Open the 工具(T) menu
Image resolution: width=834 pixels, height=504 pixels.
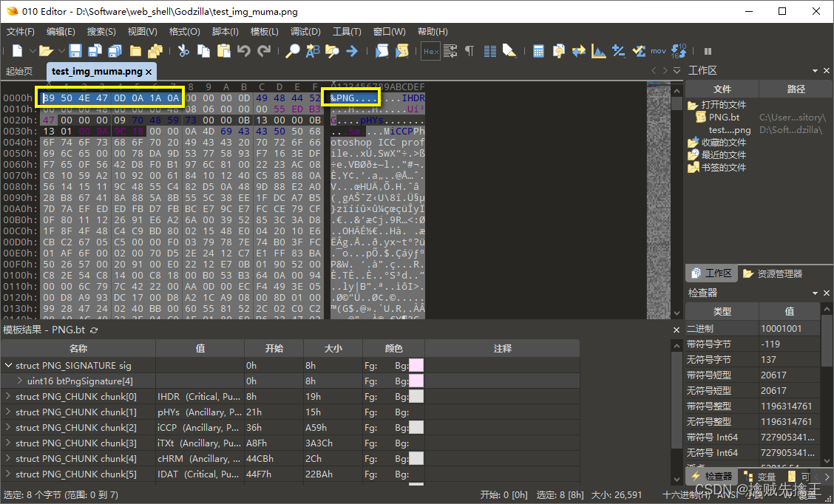coord(347,31)
